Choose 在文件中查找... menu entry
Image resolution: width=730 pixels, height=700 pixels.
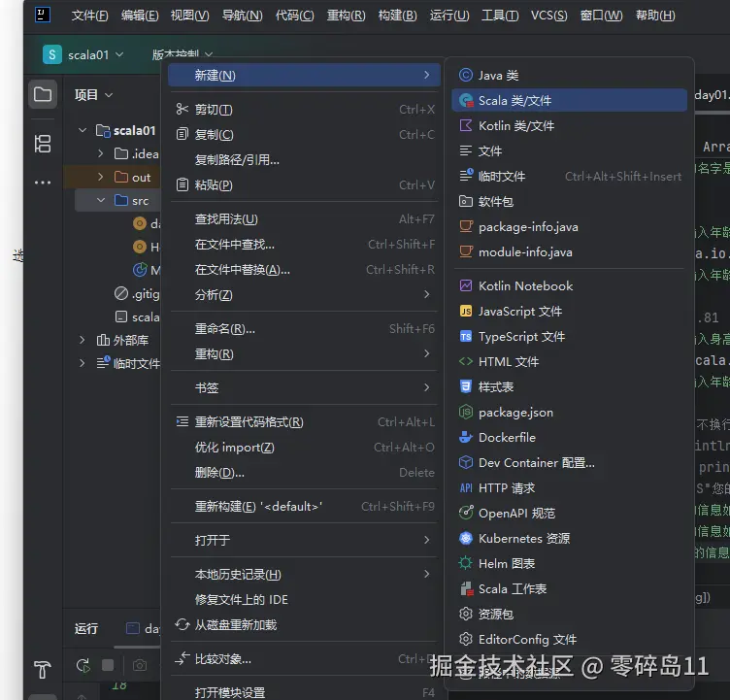coord(304,244)
